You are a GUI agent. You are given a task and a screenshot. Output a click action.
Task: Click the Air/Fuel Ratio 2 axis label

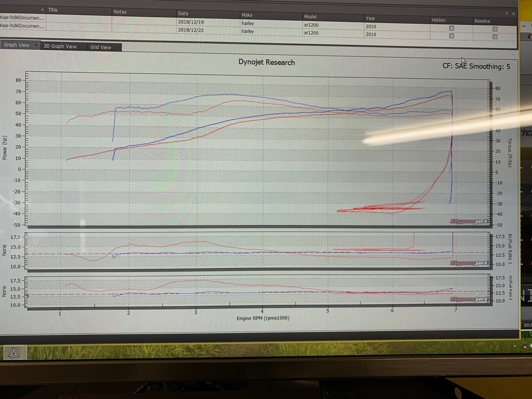(x=510, y=288)
